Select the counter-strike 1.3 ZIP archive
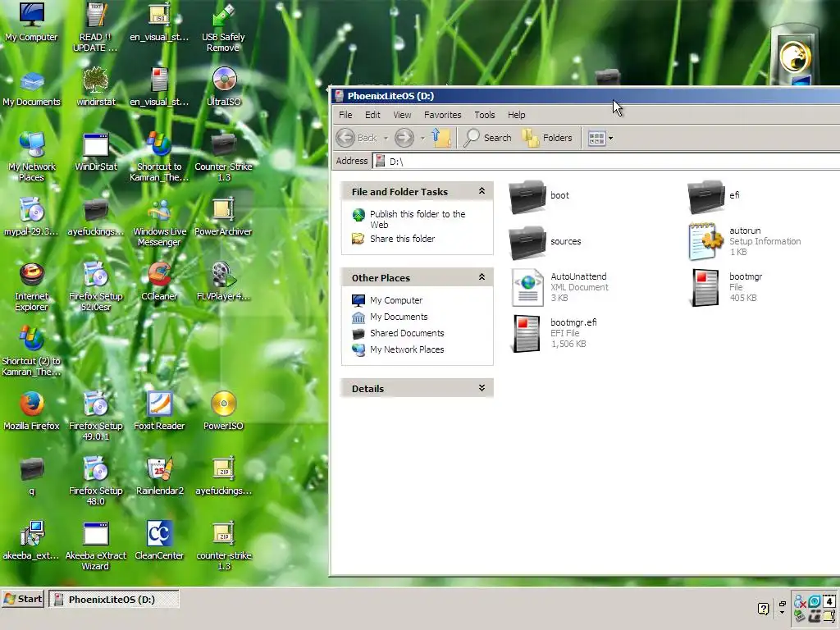Viewport: 840px width, 630px height. point(224,546)
